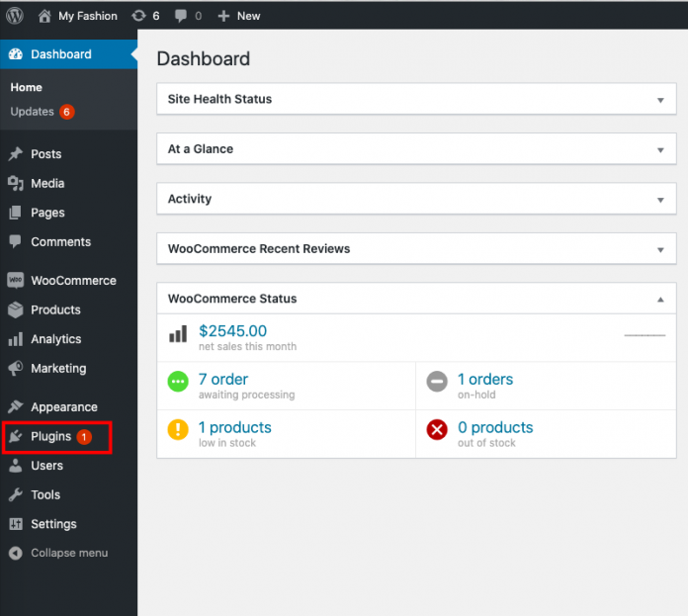Expand the Site Health Status panel
688x616 pixels.
tap(660, 100)
